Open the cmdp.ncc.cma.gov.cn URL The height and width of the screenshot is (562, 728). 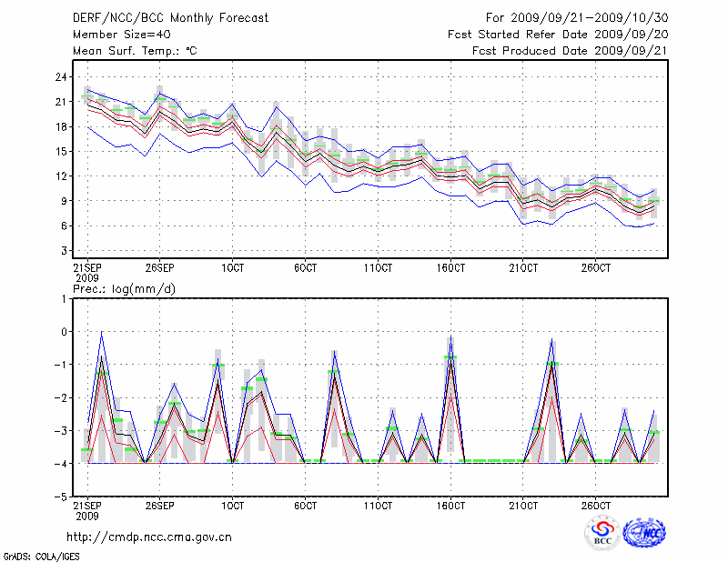pos(149,537)
